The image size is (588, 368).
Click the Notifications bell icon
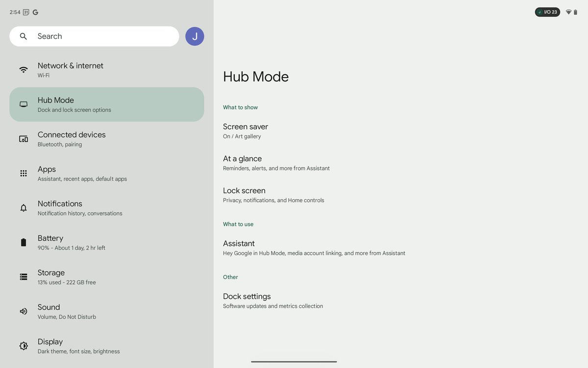[23, 207]
